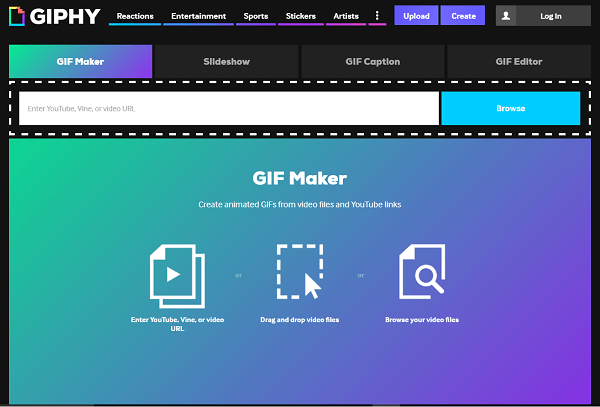The height and width of the screenshot is (407, 600).
Task: Open the Artists category
Action: click(x=346, y=16)
